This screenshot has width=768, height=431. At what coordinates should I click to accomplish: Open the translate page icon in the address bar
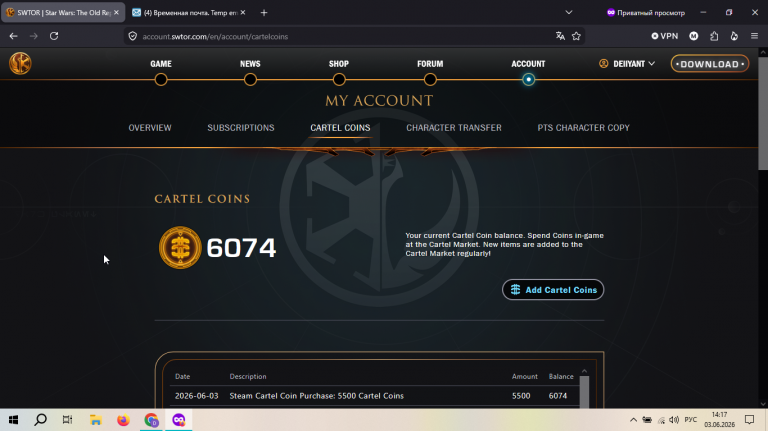(560, 36)
